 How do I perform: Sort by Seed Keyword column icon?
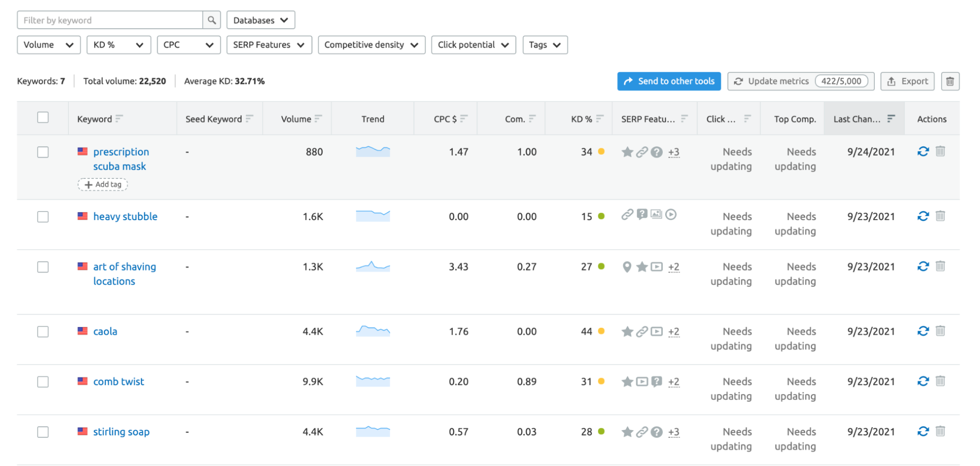(x=249, y=119)
